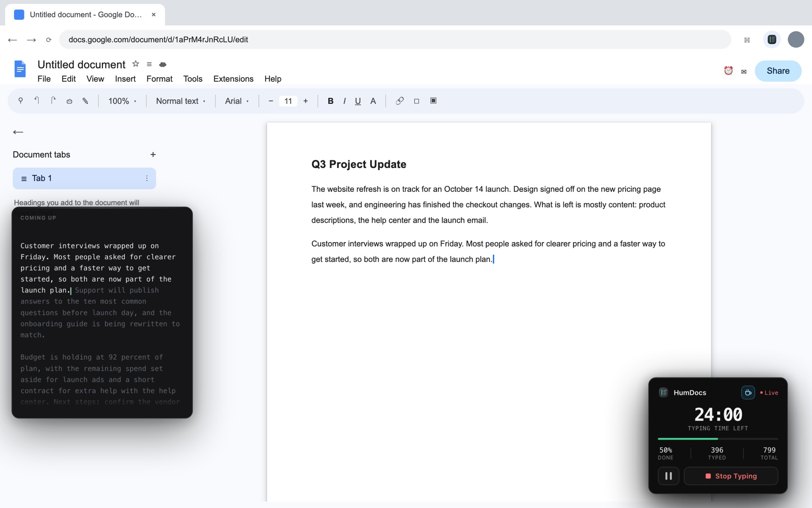Check the cloud save status icon
The width and height of the screenshot is (812, 508).
click(x=163, y=65)
